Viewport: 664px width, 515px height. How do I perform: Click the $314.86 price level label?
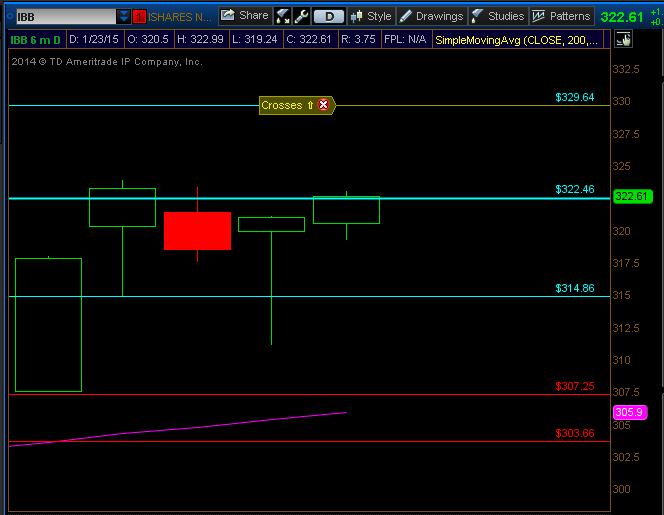coord(575,288)
